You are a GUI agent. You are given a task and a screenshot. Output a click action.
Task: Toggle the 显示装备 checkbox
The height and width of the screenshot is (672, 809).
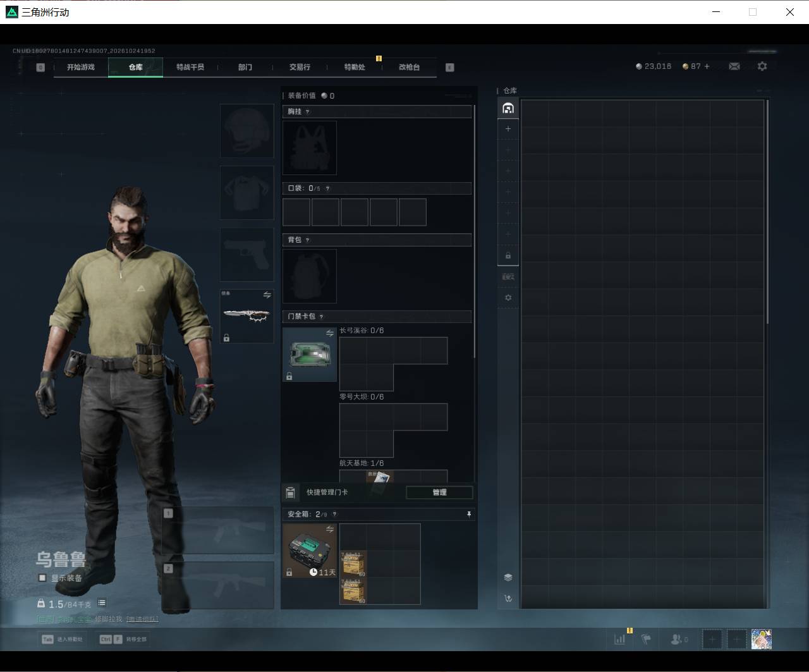[x=42, y=578]
